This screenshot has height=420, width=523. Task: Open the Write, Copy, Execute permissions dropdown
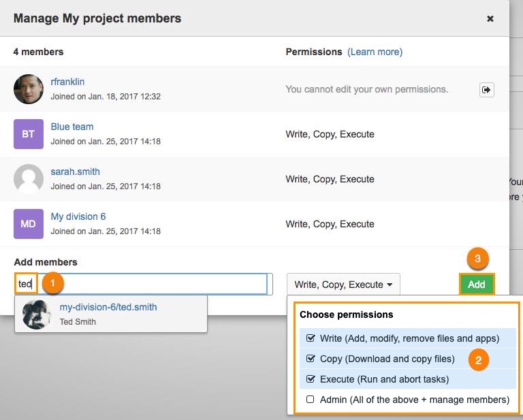343,285
